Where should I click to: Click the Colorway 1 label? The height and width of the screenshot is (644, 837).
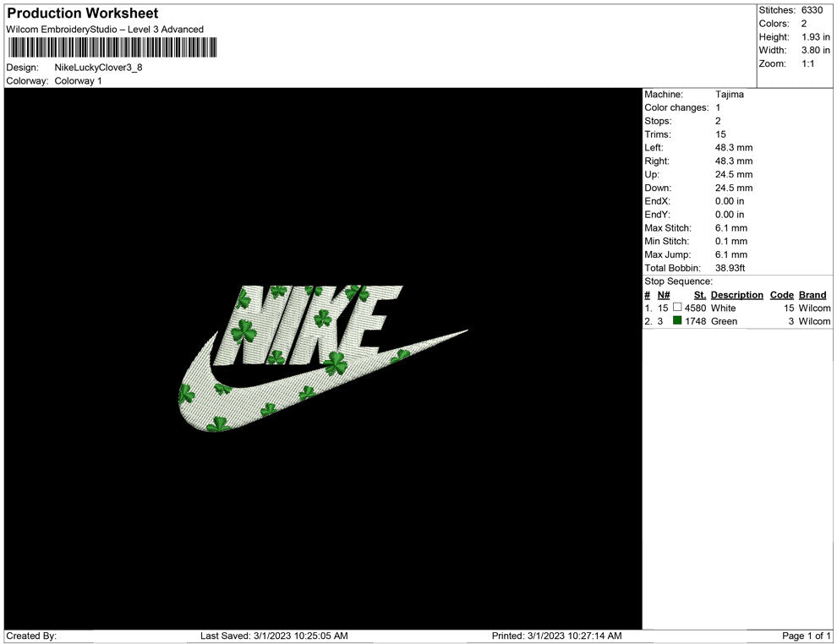[x=78, y=81]
